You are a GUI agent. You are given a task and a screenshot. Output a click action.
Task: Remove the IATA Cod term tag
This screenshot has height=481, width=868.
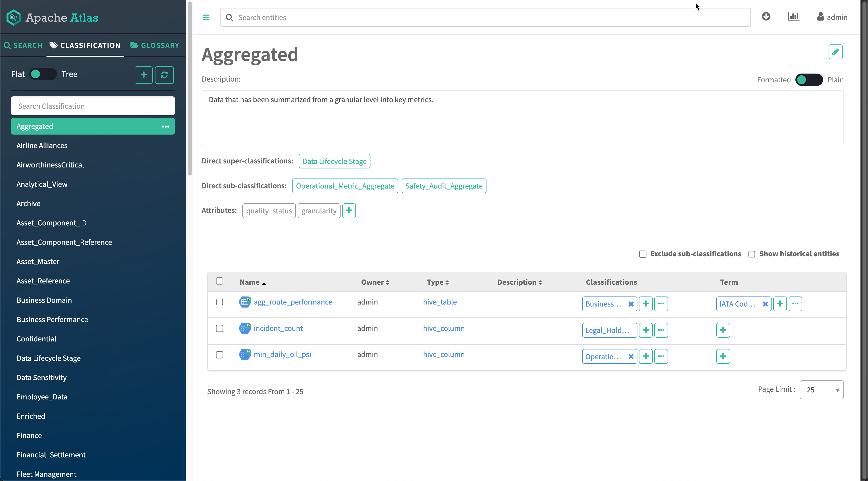765,304
